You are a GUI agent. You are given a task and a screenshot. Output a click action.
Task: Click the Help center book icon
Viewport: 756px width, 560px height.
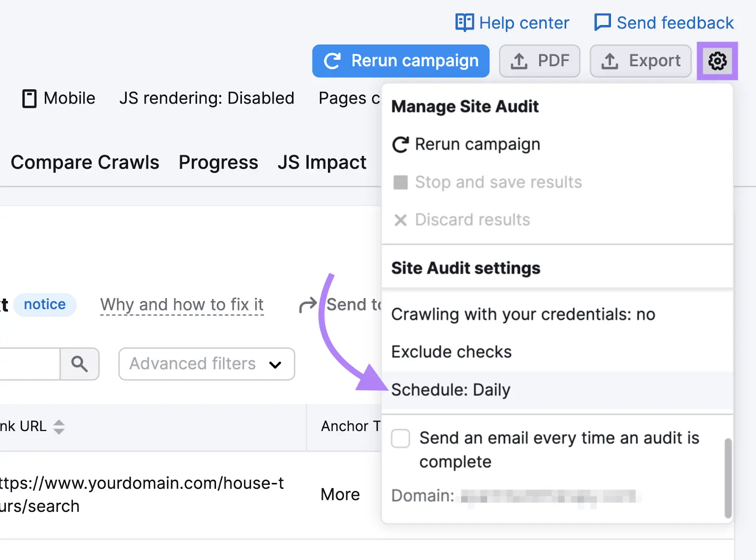[x=464, y=22]
